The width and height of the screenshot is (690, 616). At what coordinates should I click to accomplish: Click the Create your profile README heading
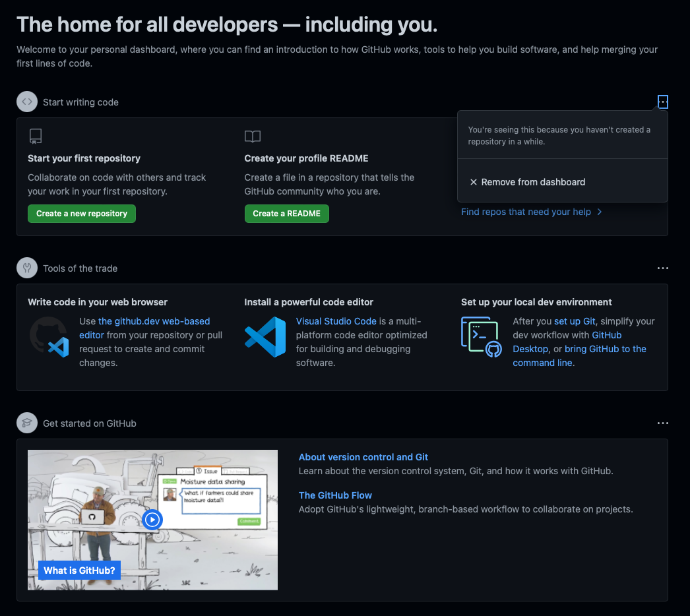point(306,158)
